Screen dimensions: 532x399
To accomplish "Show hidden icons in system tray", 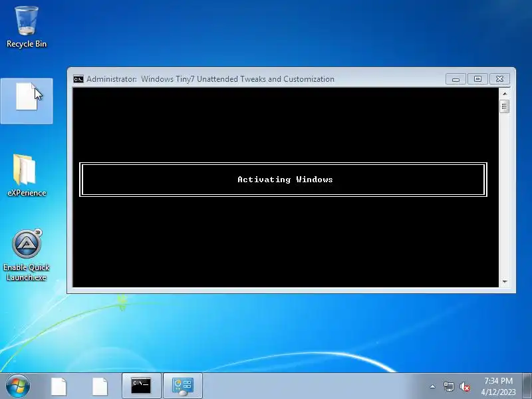I will coord(433,386).
